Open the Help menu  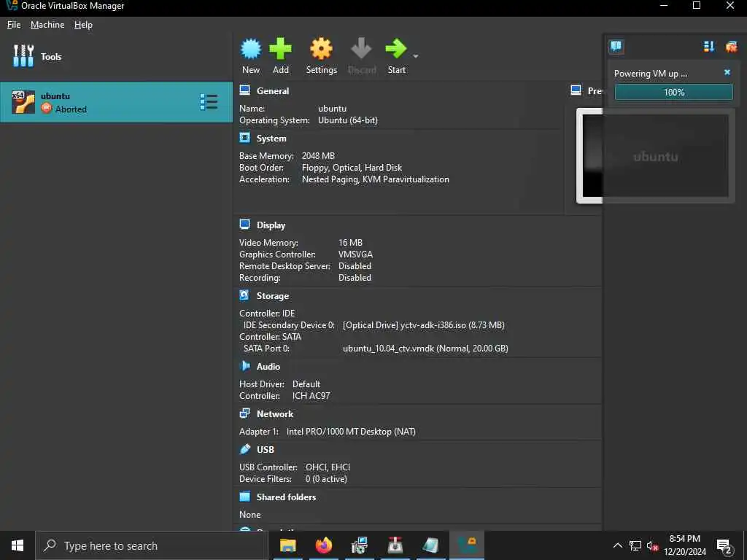83,25
